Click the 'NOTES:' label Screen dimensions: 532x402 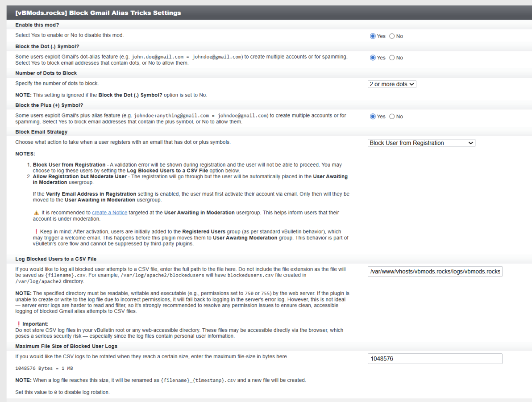tap(25, 154)
